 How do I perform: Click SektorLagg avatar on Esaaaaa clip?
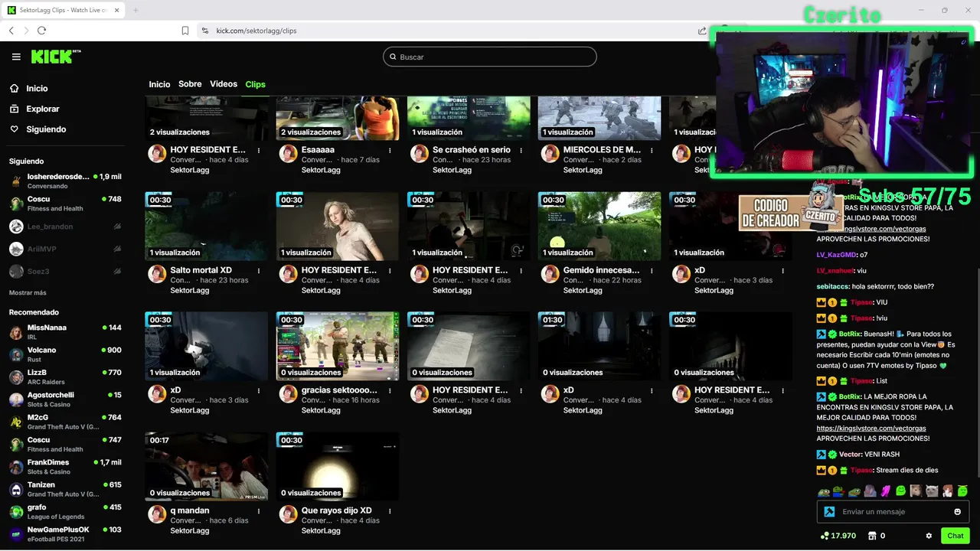tap(289, 154)
